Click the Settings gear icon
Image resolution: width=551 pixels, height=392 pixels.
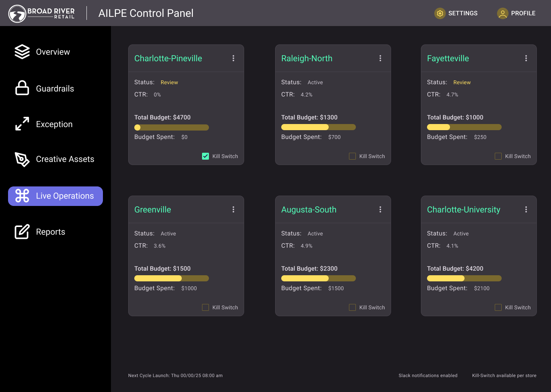tap(440, 13)
